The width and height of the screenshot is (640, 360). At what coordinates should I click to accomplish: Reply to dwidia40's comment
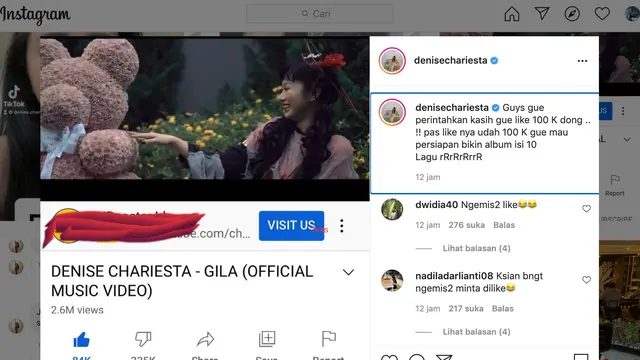(504, 225)
